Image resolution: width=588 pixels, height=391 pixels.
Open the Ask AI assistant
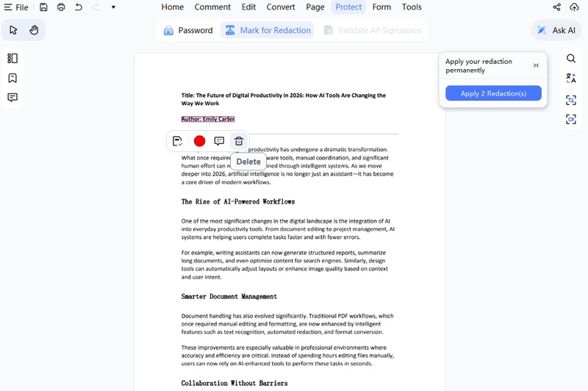556,30
